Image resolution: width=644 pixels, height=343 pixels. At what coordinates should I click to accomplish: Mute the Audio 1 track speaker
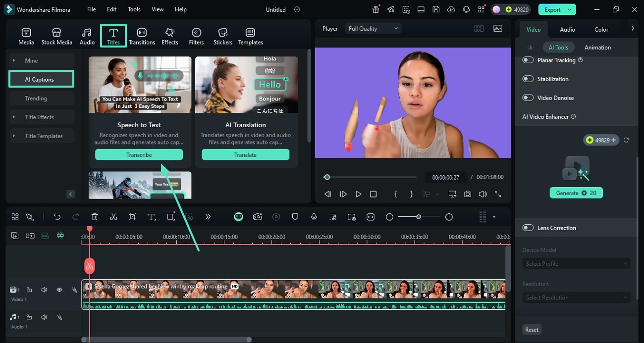click(x=44, y=317)
